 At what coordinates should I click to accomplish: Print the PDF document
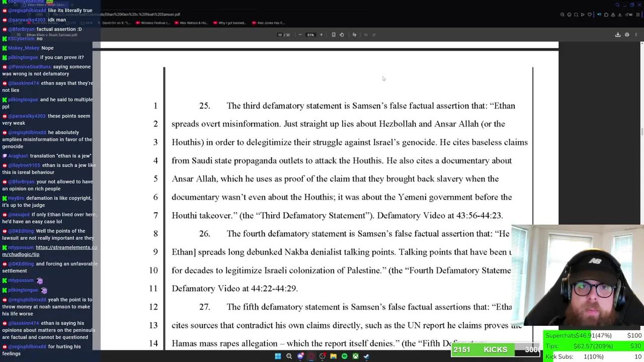coord(627,35)
